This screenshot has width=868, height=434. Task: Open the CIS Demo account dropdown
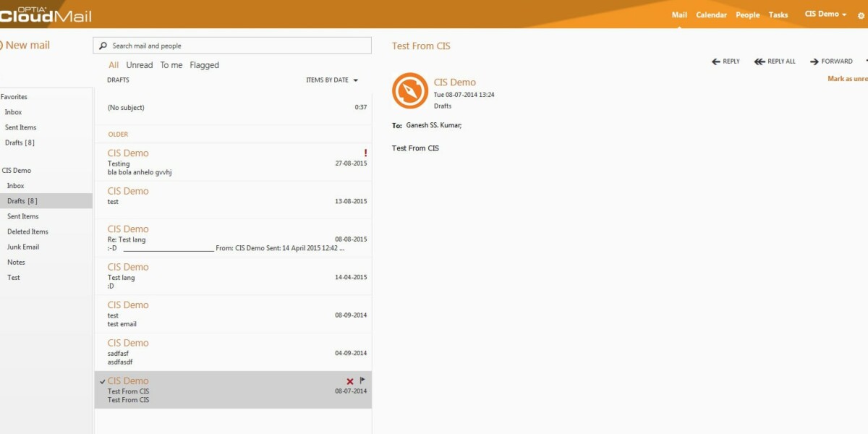pos(825,14)
